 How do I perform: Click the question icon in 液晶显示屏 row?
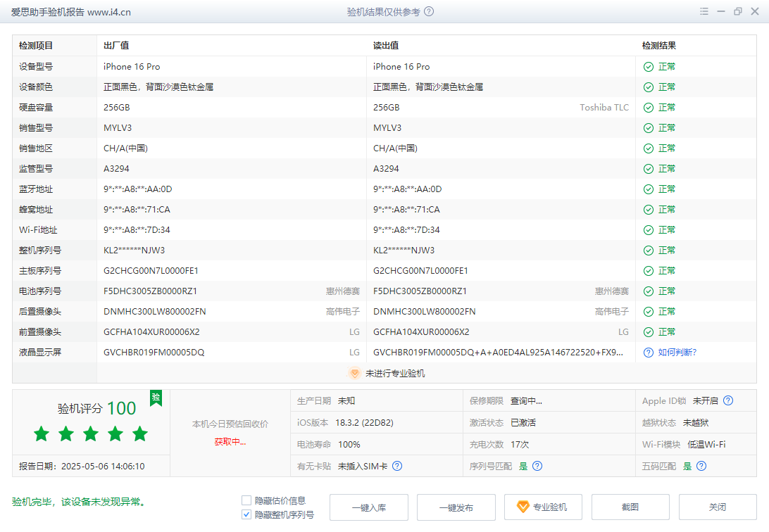click(x=649, y=353)
